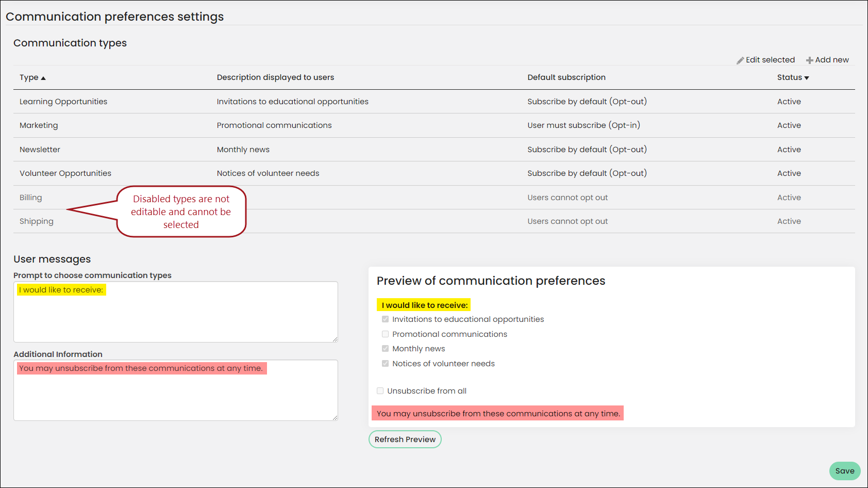The image size is (868, 488).
Task: Click the Status column sort arrow
Action: pyautogui.click(x=807, y=78)
